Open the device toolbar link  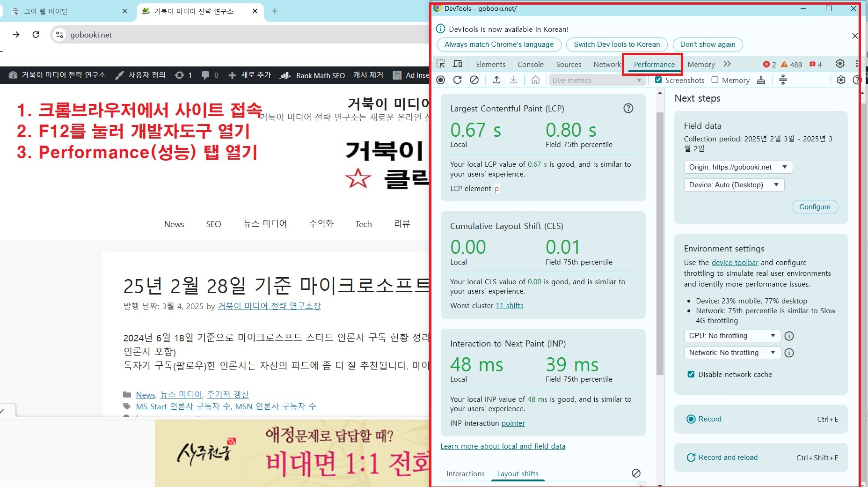pos(735,263)
